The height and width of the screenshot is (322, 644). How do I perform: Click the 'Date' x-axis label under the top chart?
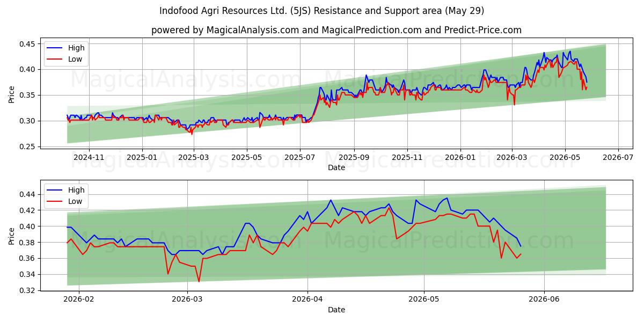pos(336,167)
